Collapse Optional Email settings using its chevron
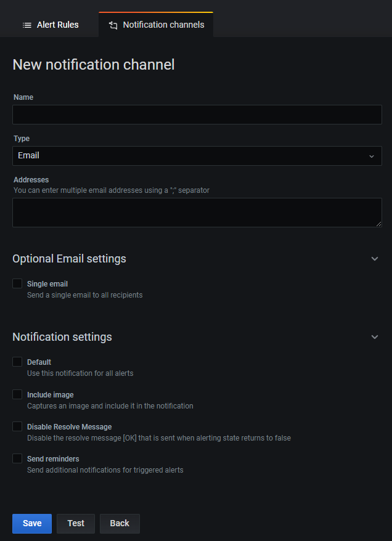This screenshot has height=541, width=392. (375, 259)
